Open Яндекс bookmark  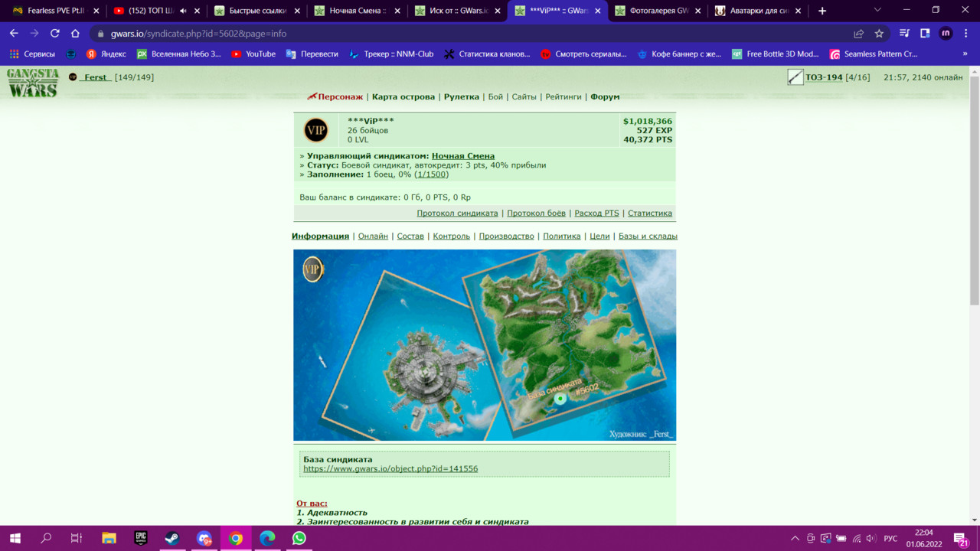coord(106,54)
